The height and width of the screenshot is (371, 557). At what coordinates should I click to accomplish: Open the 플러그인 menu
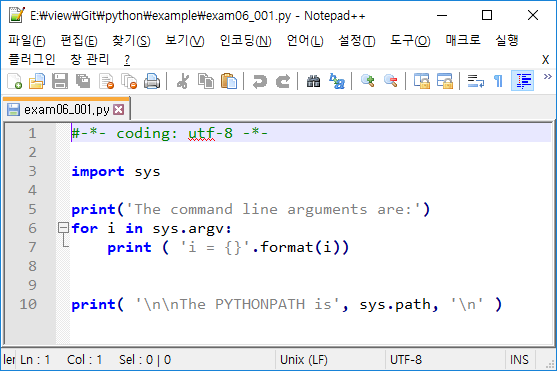32,59
